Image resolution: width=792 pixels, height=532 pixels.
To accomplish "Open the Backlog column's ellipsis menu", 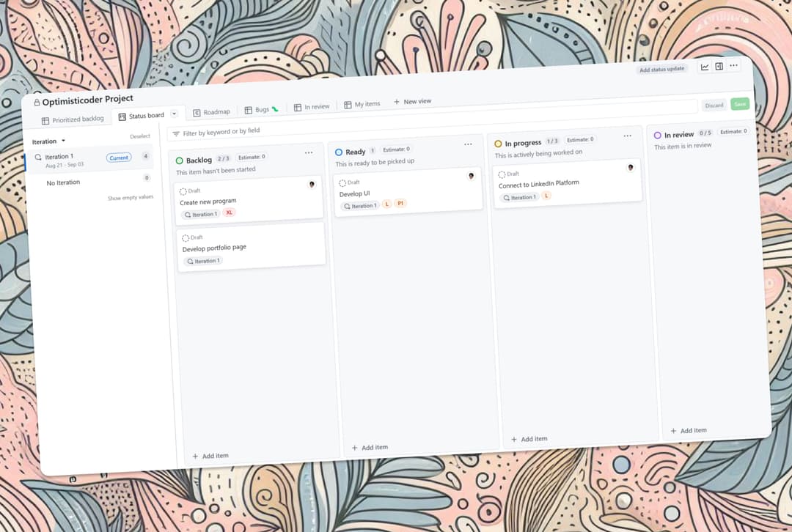I will point(309,153).
